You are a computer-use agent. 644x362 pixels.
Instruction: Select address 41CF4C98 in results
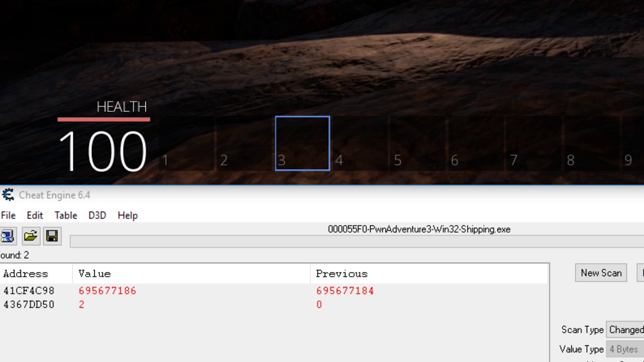coord(28,290)
